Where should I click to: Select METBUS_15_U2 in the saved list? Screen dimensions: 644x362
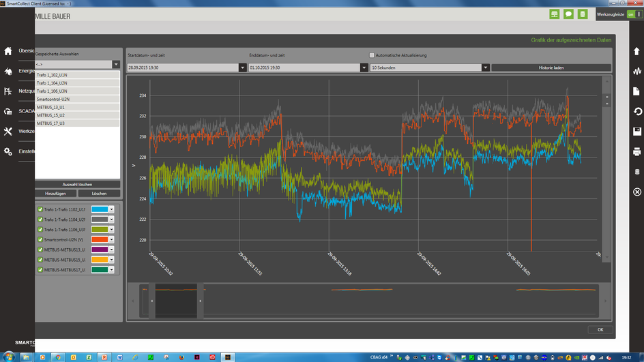point(77,115)
